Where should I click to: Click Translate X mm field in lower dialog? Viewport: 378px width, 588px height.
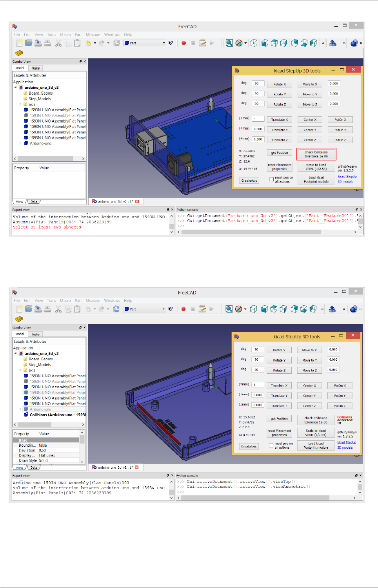click(x=258, y=385)
